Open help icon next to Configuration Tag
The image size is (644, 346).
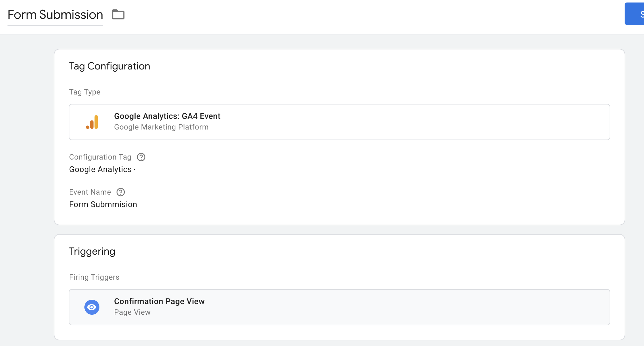coord(141,157)
